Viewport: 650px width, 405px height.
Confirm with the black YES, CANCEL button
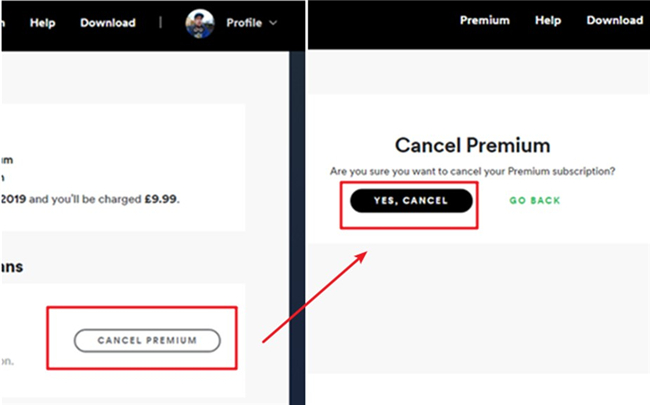(x=410, y=200)
